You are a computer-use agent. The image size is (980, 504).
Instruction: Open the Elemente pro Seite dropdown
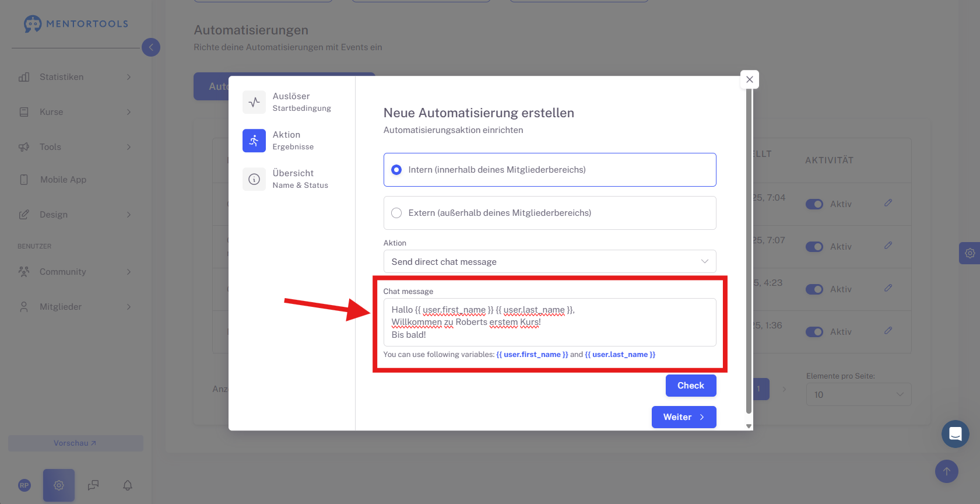point(859,395)
